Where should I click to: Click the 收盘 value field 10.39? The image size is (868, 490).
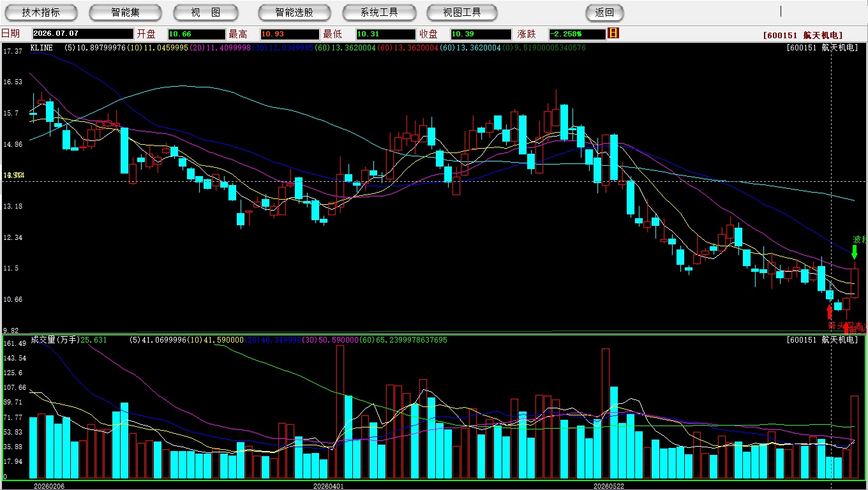coord(481,34)
